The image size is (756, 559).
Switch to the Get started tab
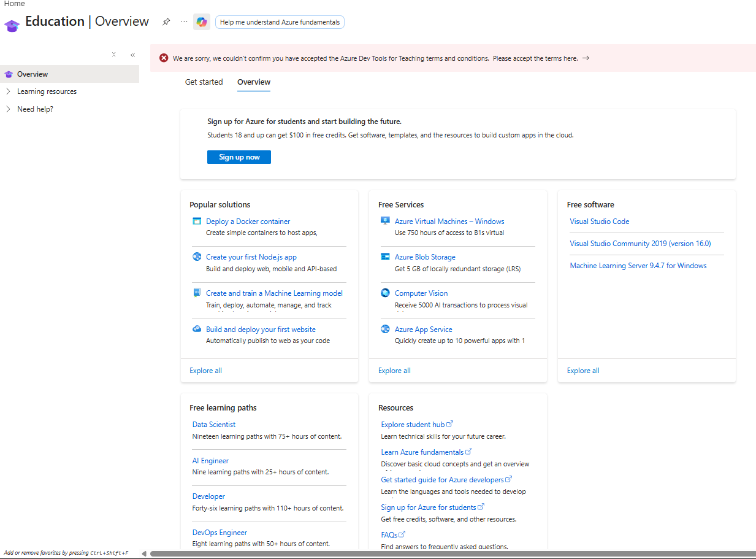[204, 82]
